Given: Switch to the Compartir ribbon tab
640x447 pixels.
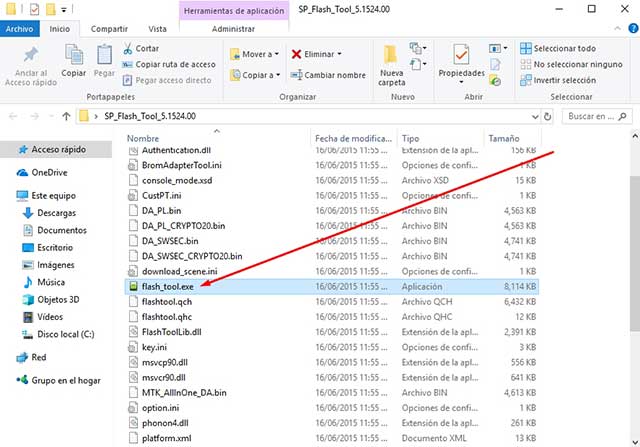Looking at the screenshot, I should 109,29.
